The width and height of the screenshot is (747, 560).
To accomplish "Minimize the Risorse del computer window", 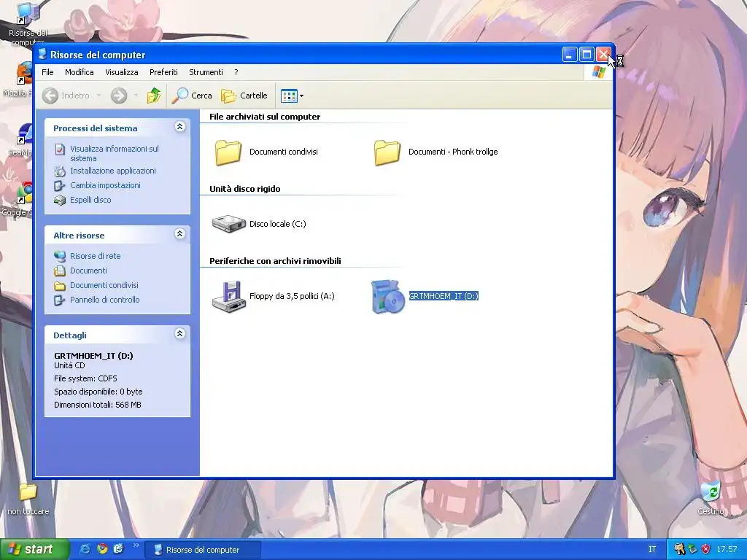I will (570, 55).
